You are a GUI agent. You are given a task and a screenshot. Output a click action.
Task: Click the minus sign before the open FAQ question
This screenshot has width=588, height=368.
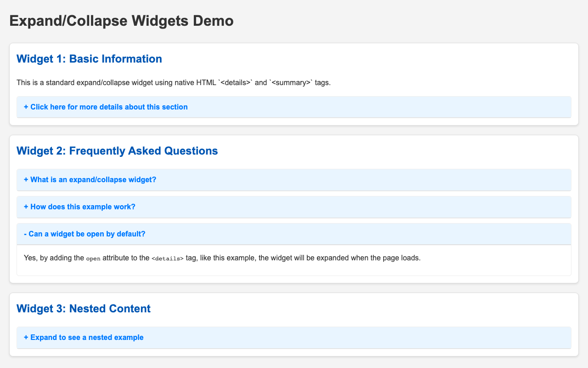pyautogui.click(x=24, y=234)
